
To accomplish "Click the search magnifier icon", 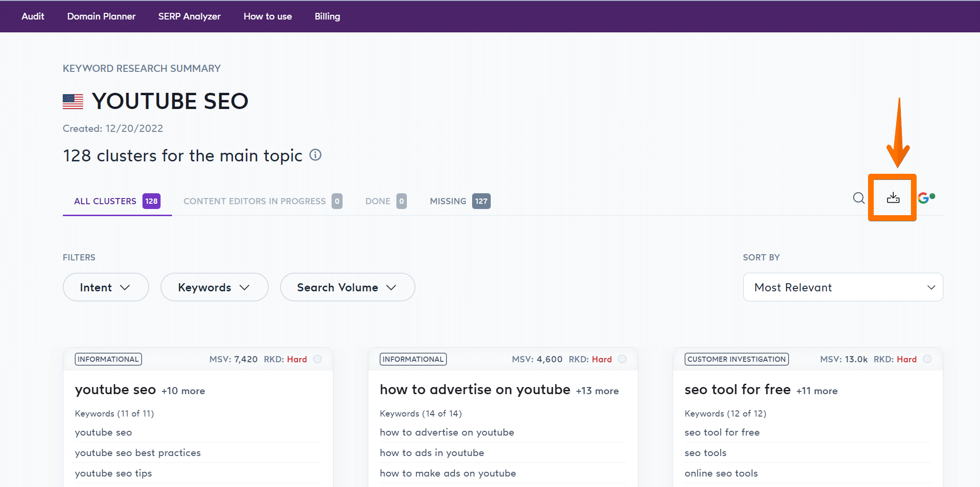I will [859, 198].
